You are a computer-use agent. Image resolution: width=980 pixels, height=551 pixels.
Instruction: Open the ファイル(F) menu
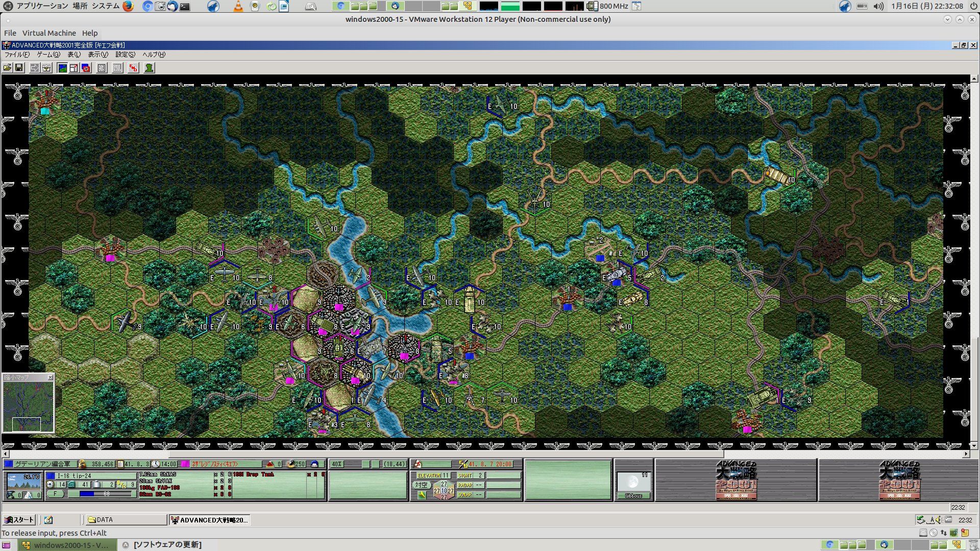coord(17,55)
